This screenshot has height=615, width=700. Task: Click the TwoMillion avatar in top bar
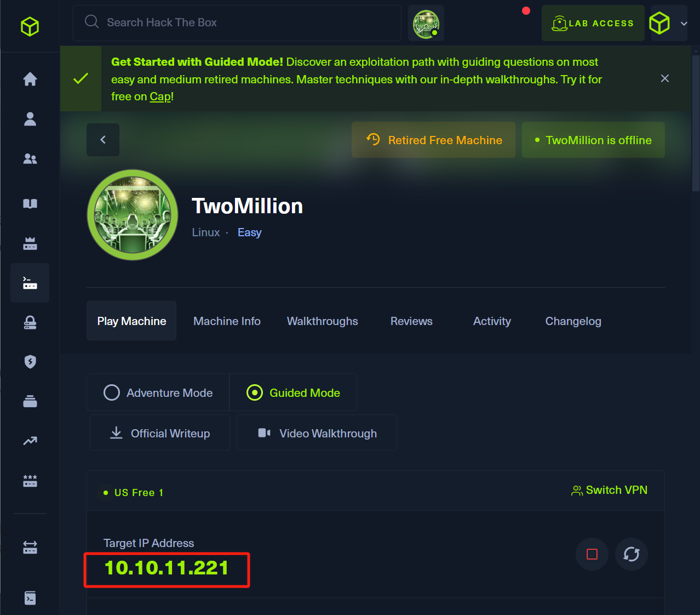(x=426, y=24)
